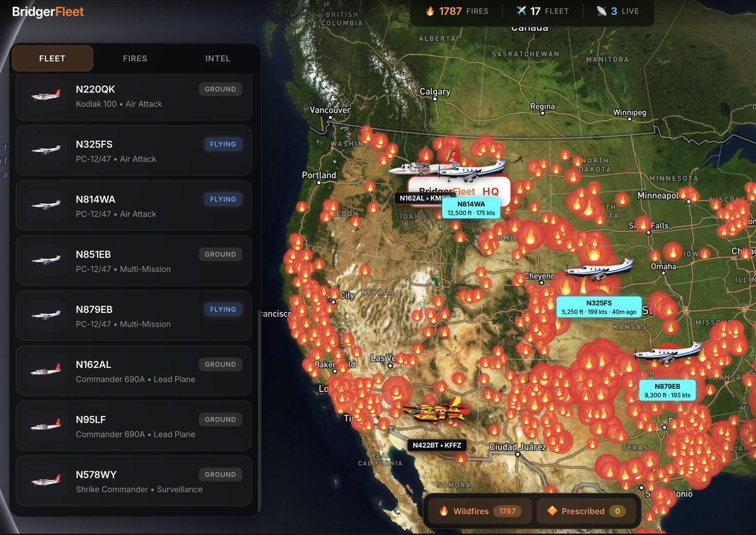Select the N220QK Kodiak 100 card
Viewport: 756px width, 535px height.
(134, 96)
